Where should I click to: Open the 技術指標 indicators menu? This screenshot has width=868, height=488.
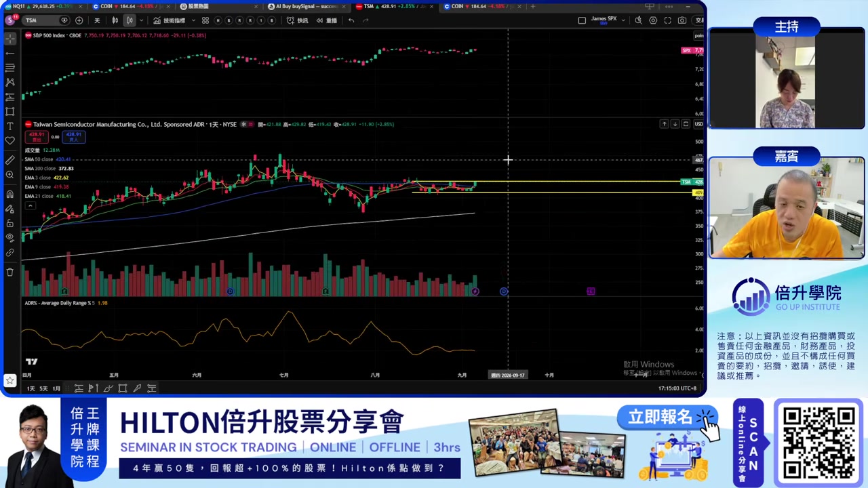(170, 20)
